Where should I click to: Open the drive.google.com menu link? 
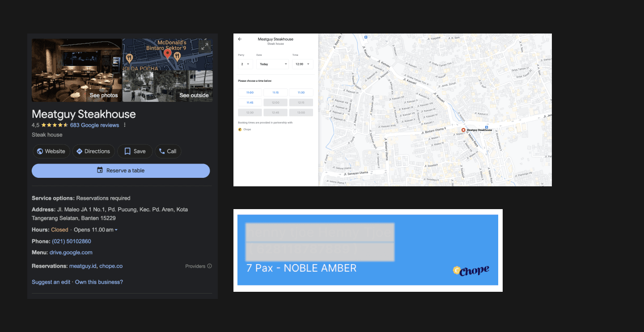click(x=71, y=252)
